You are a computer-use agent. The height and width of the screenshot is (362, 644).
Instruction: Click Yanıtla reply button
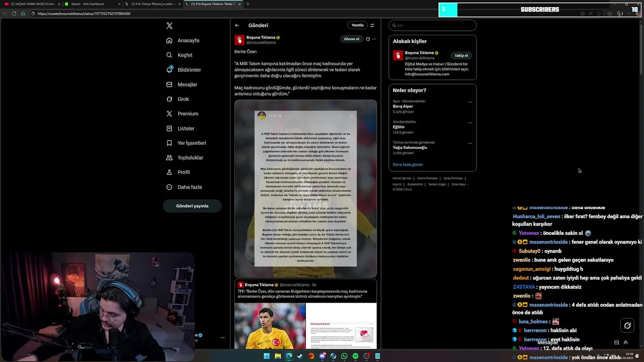point(357,25)
